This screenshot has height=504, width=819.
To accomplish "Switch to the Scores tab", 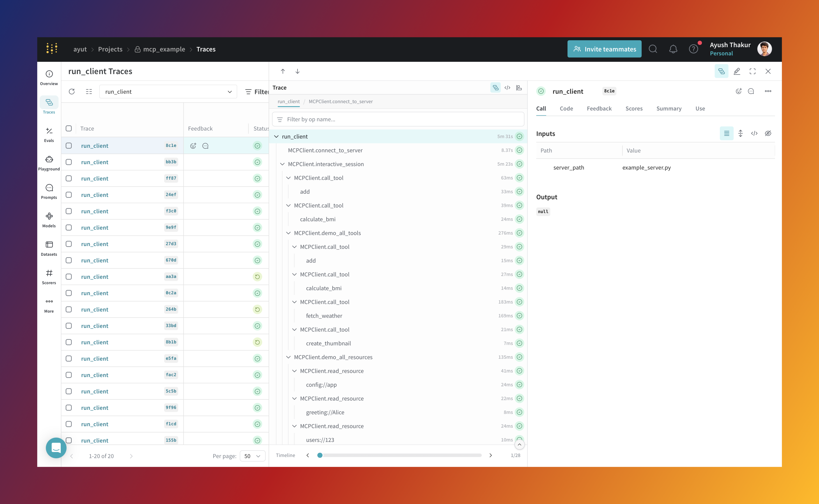I will tap(634, 109).
